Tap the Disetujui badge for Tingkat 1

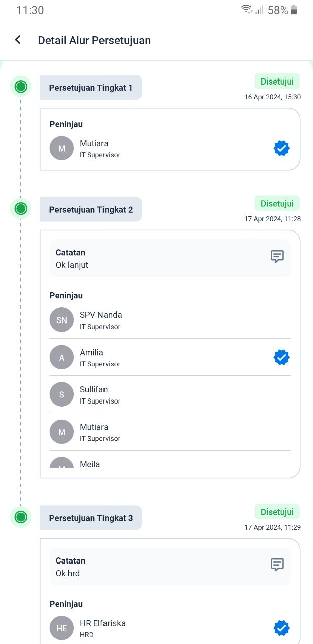[277, 80]
